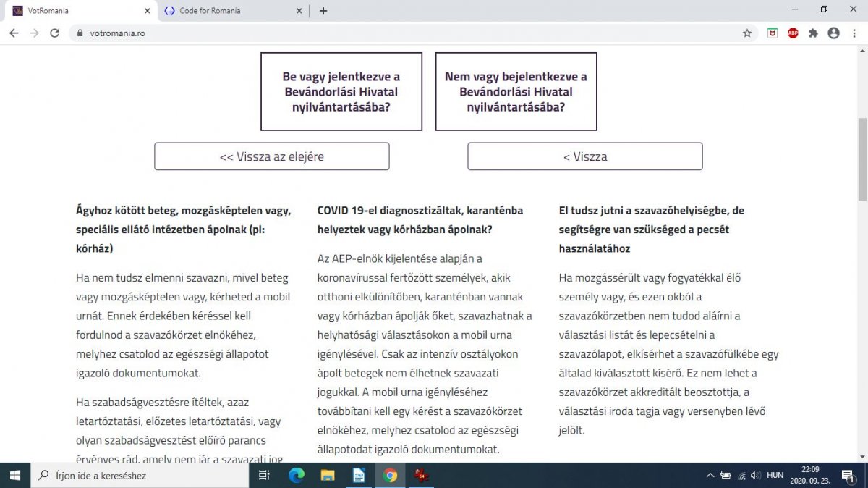The image size is (868, 488).
Task: Select "Nem vagy bejelentkezve" option box
Action: pyautogui.click(x=516, y=92)
